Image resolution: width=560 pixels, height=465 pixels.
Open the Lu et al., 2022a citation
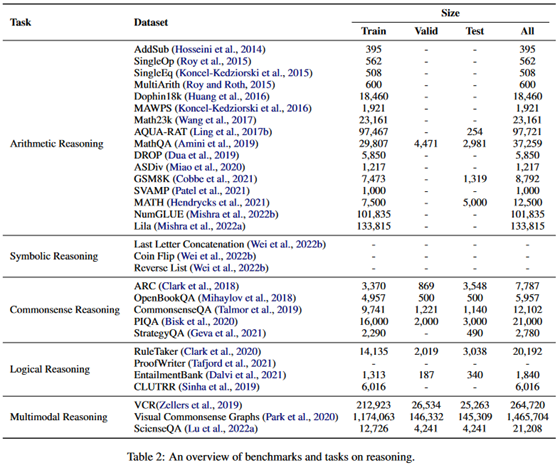click(221, 429)
